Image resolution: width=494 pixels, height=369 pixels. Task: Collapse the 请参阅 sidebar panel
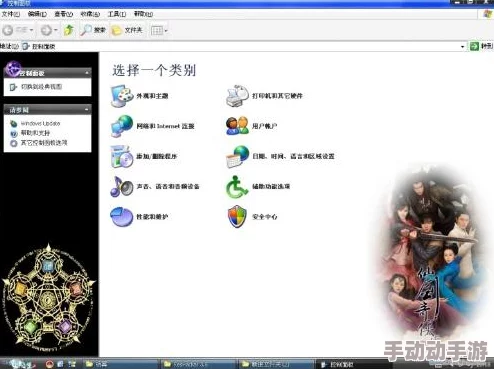coord(87,109)
